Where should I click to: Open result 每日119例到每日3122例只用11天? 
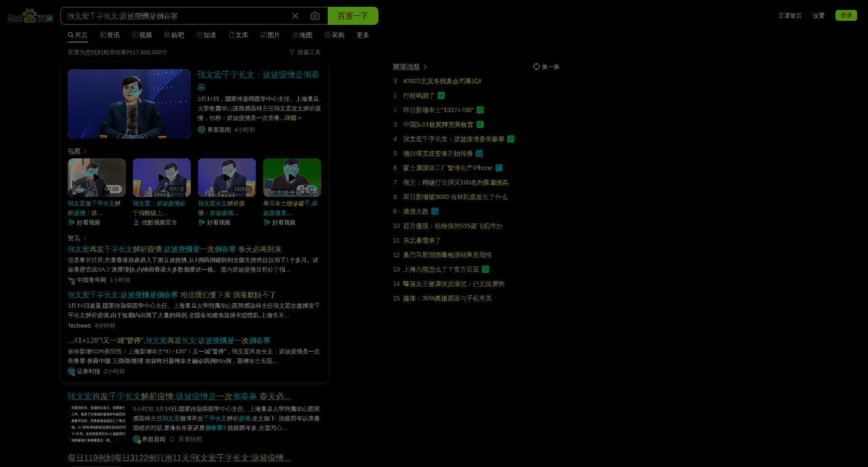(179, 458)
